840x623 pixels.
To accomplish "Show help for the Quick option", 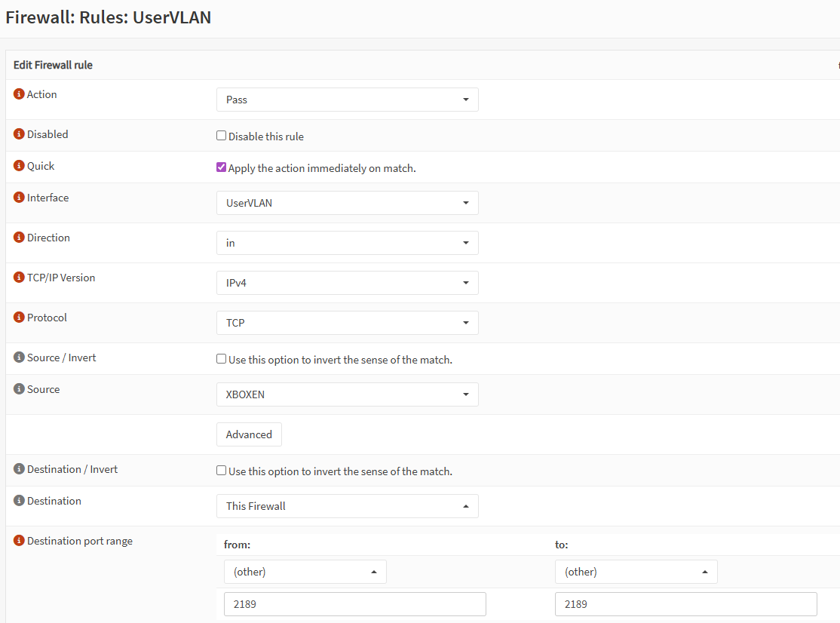I will pyautogui.click(x=19, y=166).
